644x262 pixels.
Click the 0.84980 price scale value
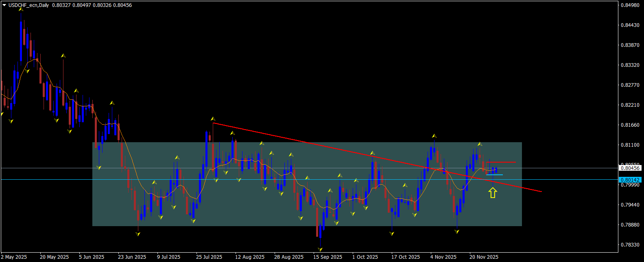point(630,5)
